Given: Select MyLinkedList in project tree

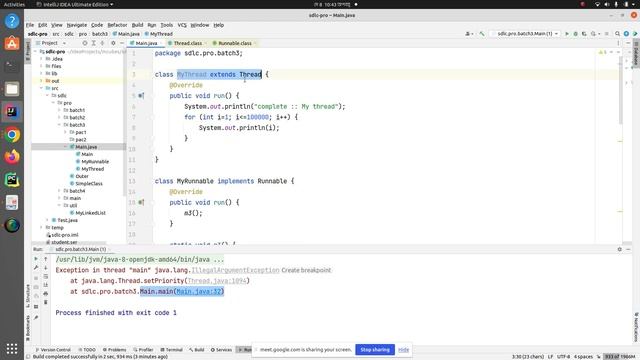Looking at the screenshot, I should point(90,213).
